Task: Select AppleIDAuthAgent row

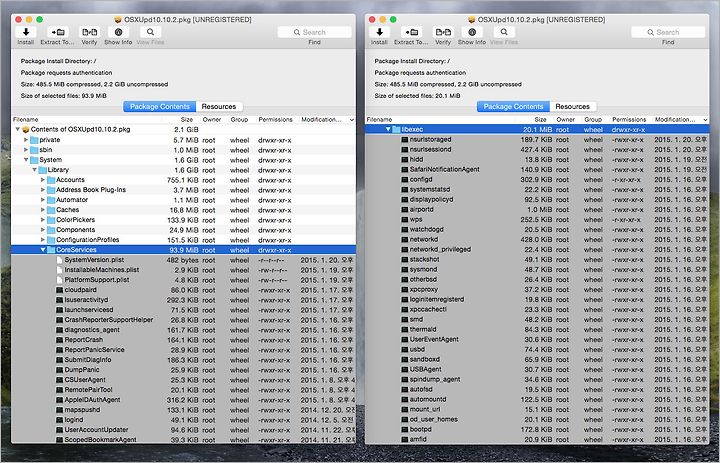Action: (x=183, y=400)
